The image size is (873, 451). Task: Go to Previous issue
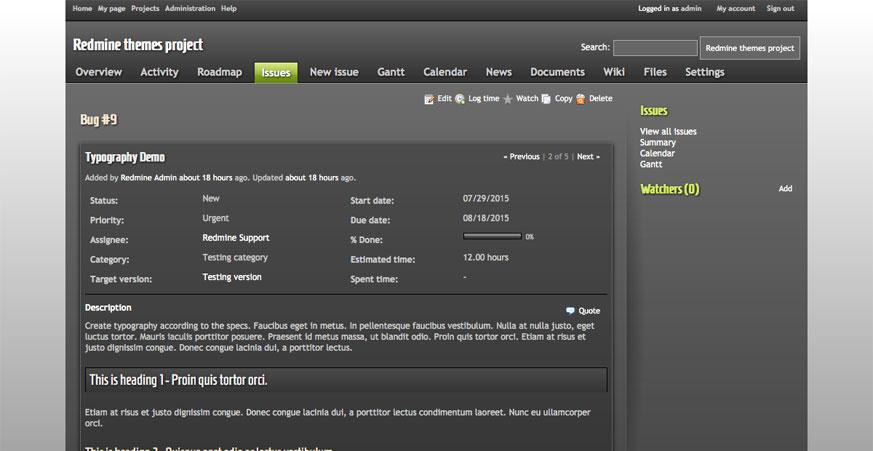[x=522, y=157]
